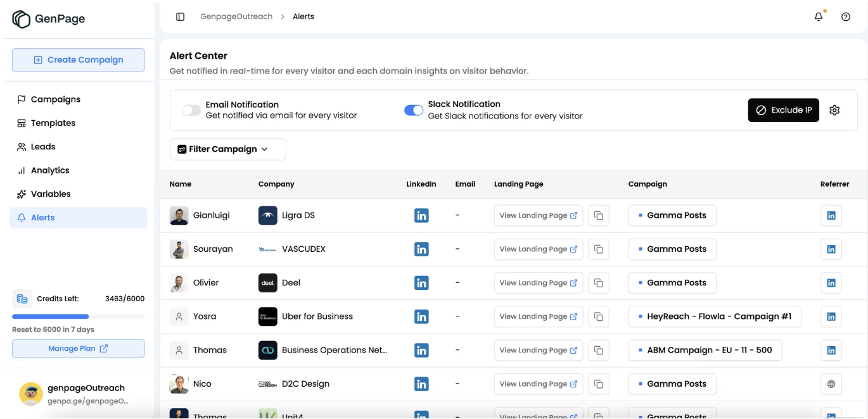Open alert settings gear icon
The height and width of the screenshot is (419, 868).
[x=834, y=110]
